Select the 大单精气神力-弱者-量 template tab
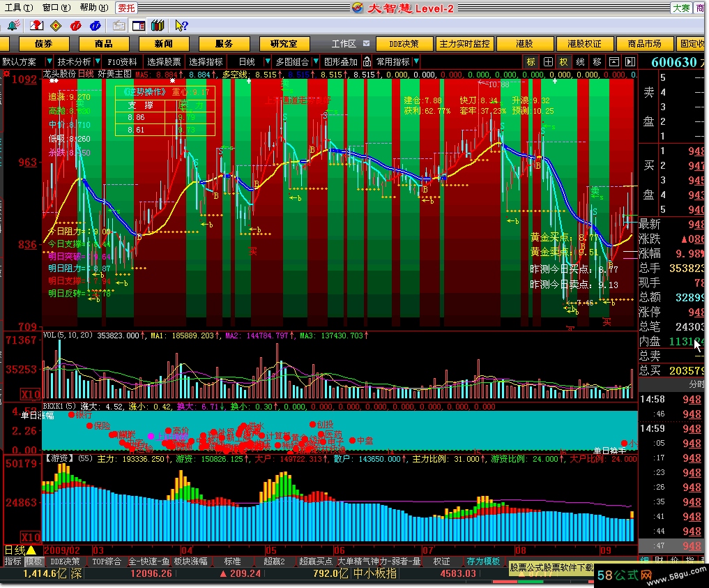Image resolution: width=709 pixels, height=588 pixels. (379, 561)
